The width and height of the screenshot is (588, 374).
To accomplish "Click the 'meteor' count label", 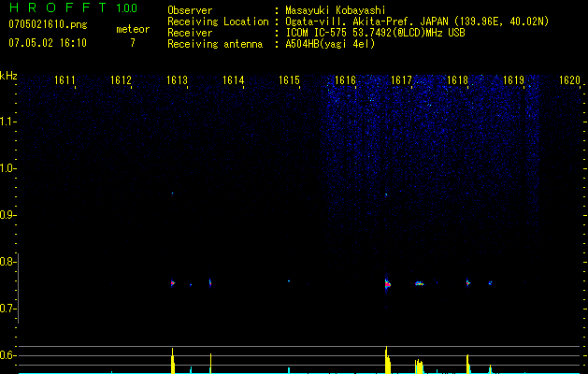I will tap(133, 29).
